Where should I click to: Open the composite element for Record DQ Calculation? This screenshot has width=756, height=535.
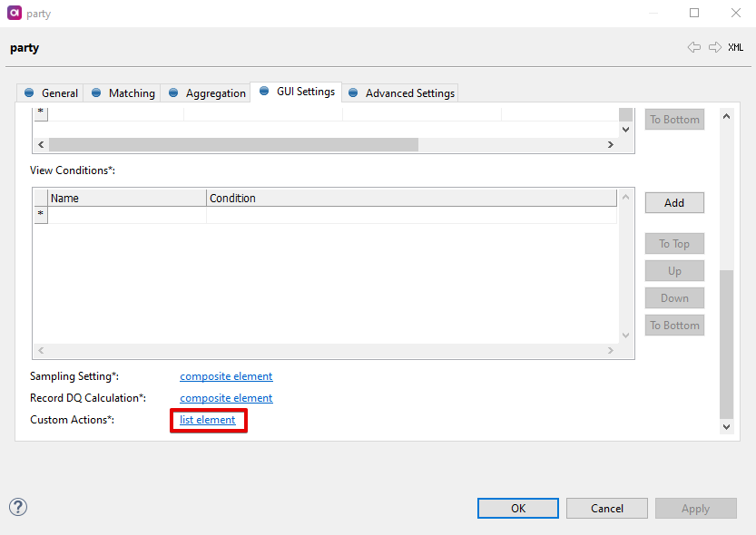[225, 397]
